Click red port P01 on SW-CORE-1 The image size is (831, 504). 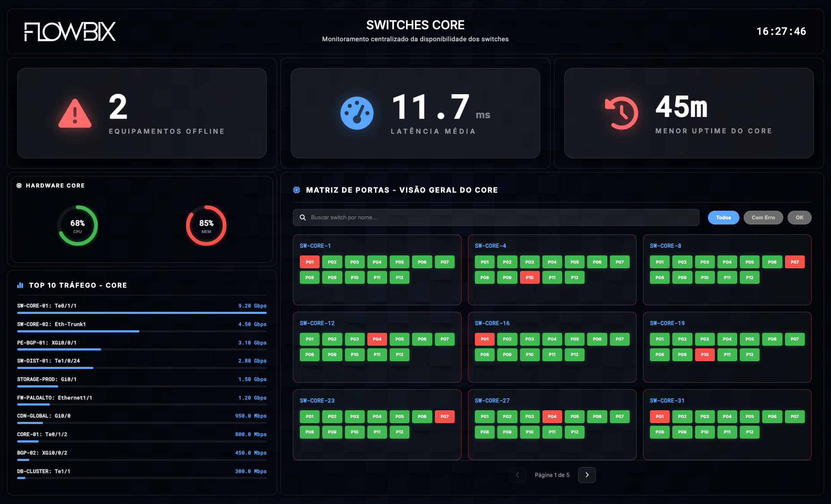pyautogui.click(x=310, y=262)
